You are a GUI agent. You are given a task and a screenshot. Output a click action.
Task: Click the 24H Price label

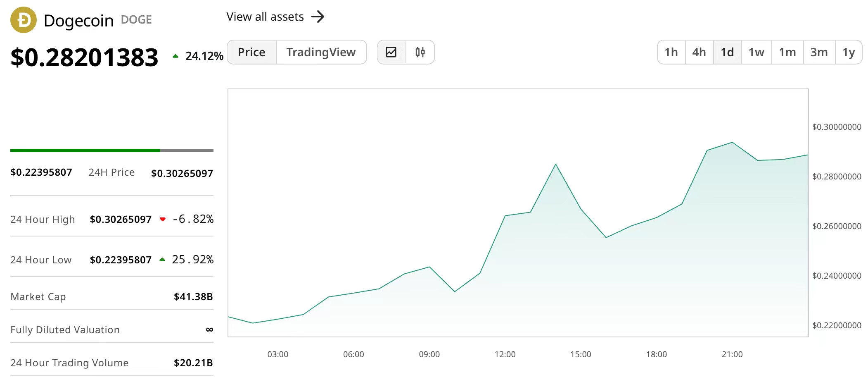tap(111, 172)
